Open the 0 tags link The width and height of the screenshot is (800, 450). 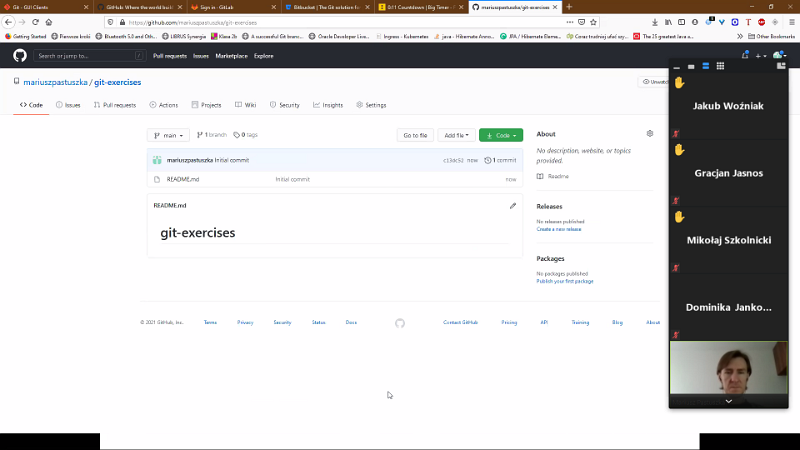[x=245, y=135]
